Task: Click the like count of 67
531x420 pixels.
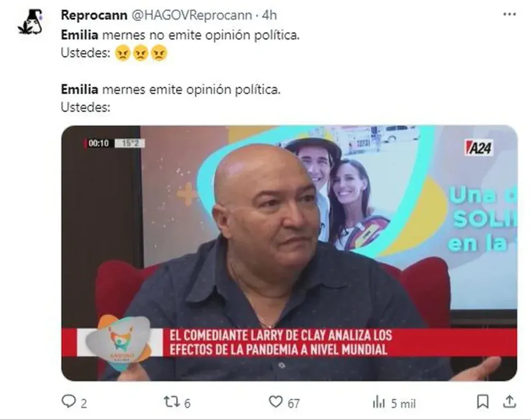Action: pyautogui.click(x=294, y=403)
